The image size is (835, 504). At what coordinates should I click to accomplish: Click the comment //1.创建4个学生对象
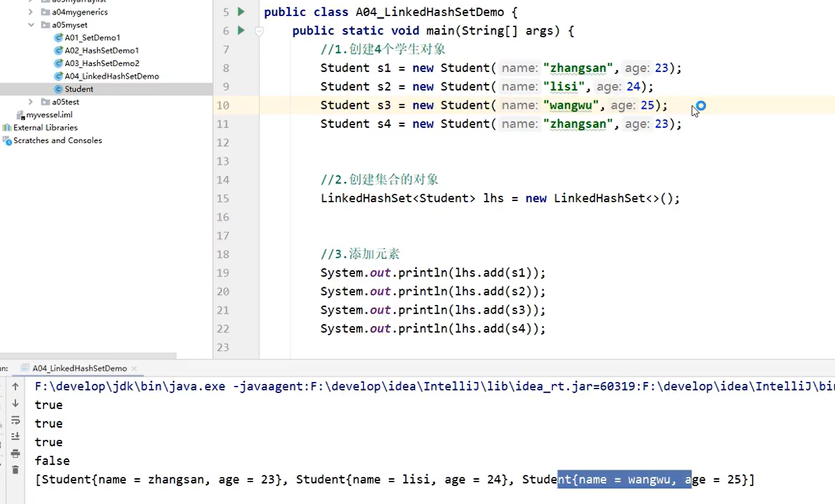pos(383,49)
